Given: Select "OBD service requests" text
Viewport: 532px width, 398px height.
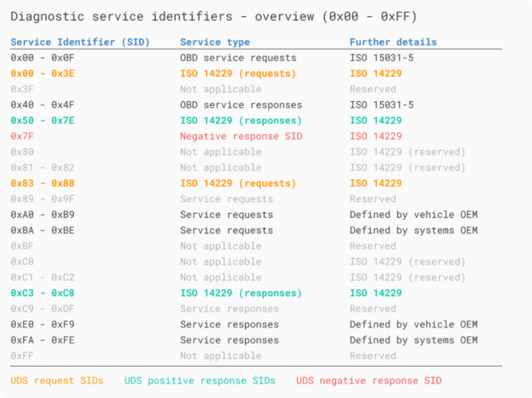Looking at the screenshot, I should click(238, 58).
